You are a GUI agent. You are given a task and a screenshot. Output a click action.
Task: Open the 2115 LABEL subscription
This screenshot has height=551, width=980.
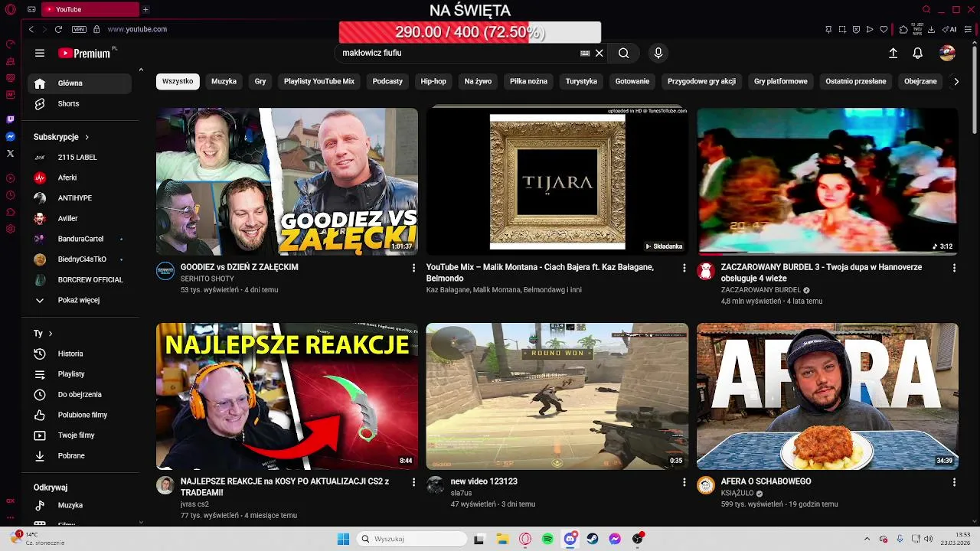(x=80, y=157)
